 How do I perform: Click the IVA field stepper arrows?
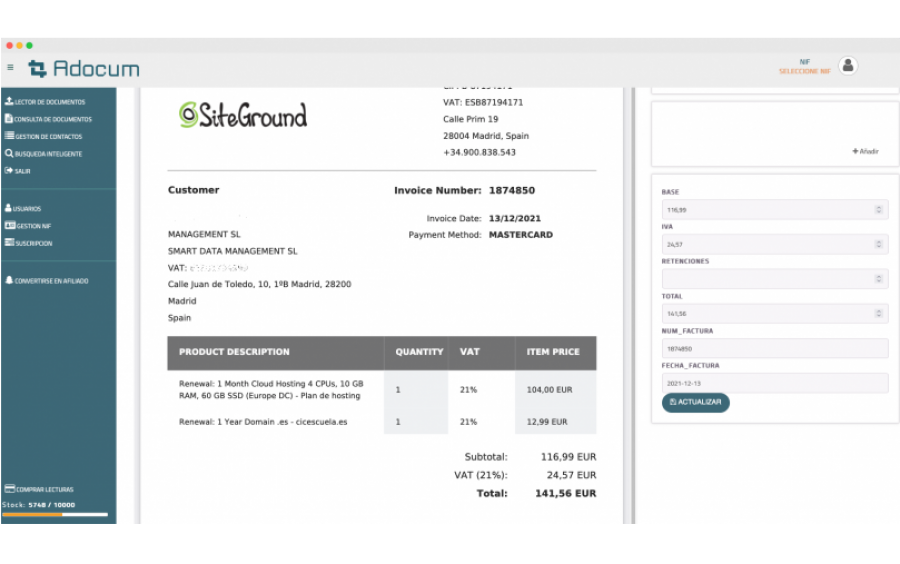[x=878, y=244]
